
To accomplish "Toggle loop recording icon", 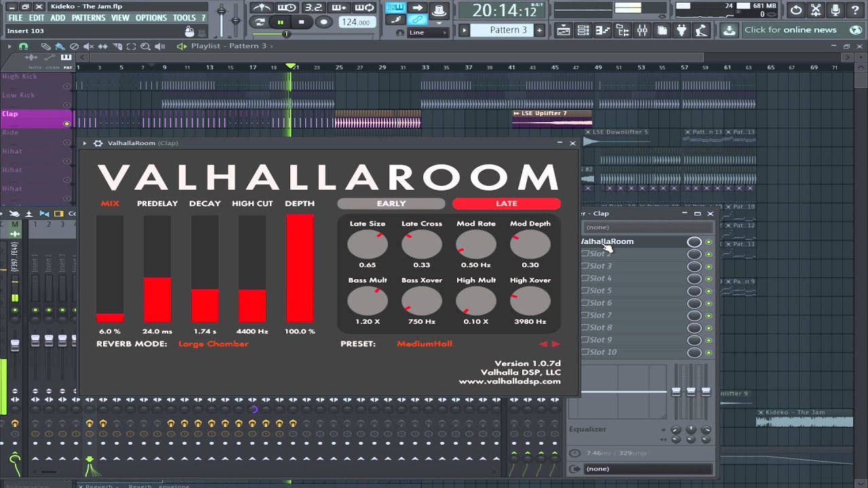I will (x=364, y=7).
